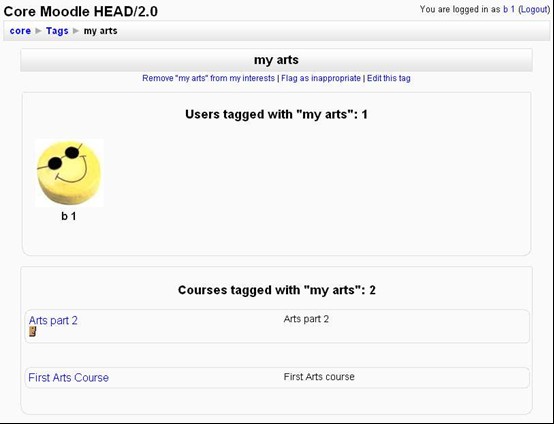The image size is (554, 424).
Task: Flag the tag as inappropriate
Action: [x=321, y=78]
